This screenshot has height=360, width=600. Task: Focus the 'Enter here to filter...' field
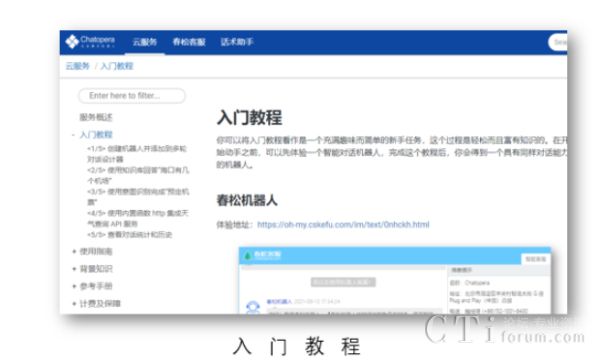pyautogui.click(x=132, y=96)
